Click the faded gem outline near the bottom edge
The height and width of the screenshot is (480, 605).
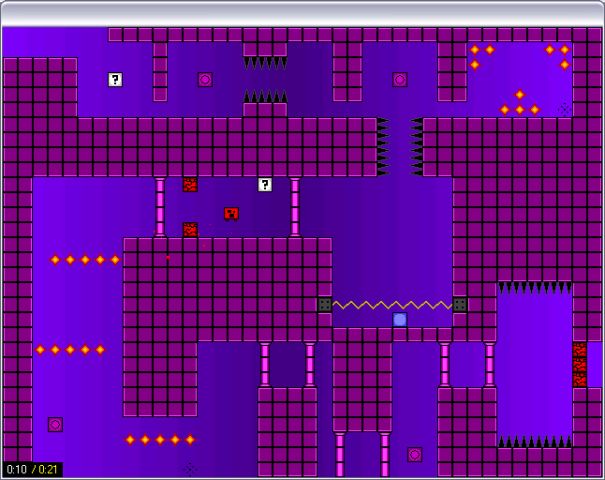[190, 469]
